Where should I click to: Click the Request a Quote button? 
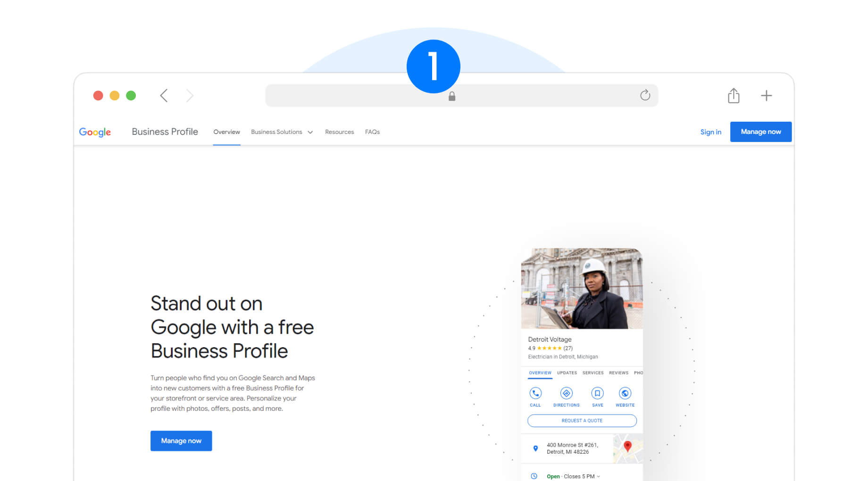click(582, 421)
